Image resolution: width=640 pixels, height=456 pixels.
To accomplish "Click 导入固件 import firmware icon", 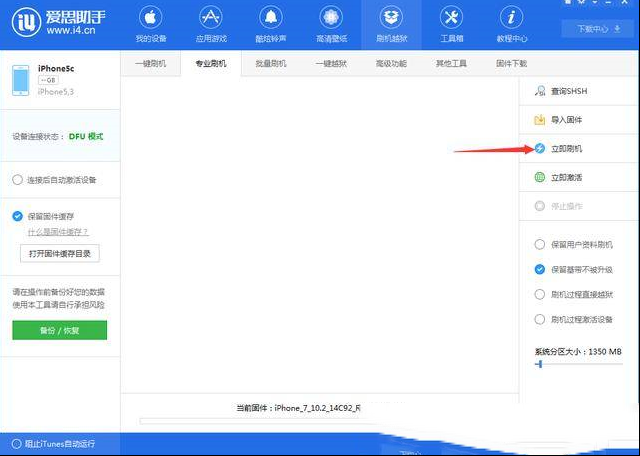I will pyautogui.click(x=540, y=120).
